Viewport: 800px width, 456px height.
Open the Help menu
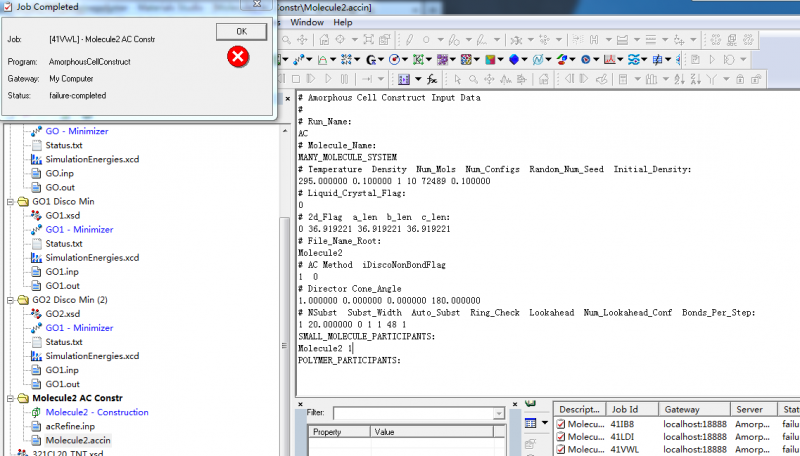tap(343, 22)
